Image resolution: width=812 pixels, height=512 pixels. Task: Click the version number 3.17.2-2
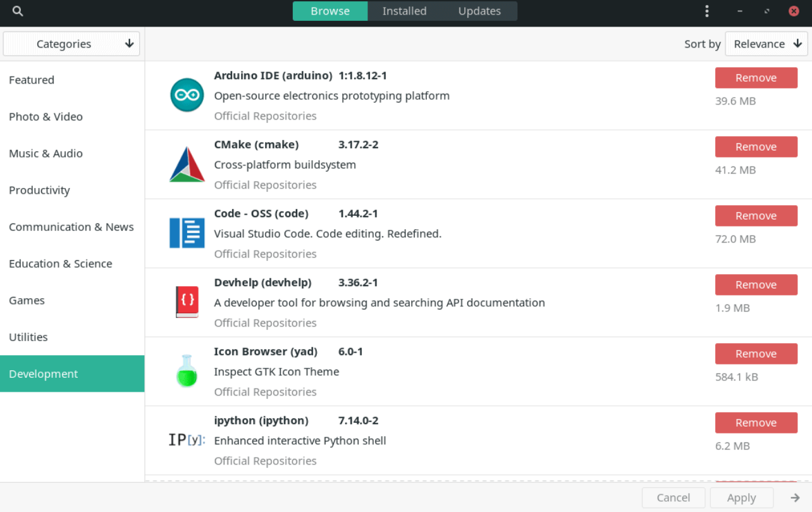pos(358,144)
